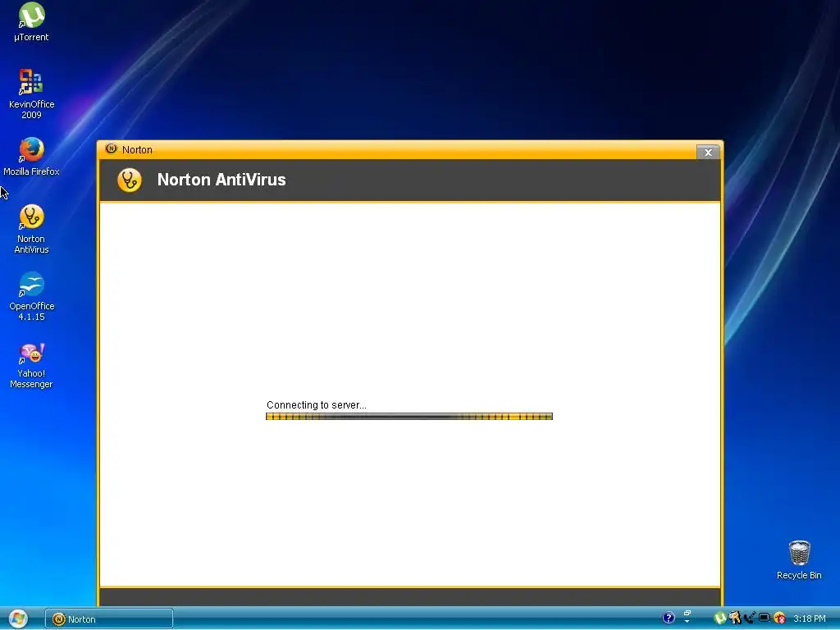Image resolution: width=840 pixels, height=630 pixels.
Task: Click the Norton AntiVirus header title
Action: click(x=221, y=180)
